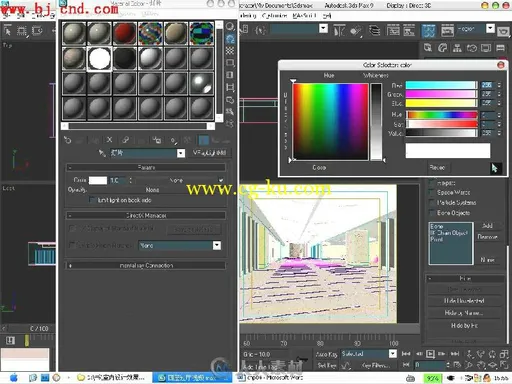Click the Add button beside Bone list

(x=487, y=226)
